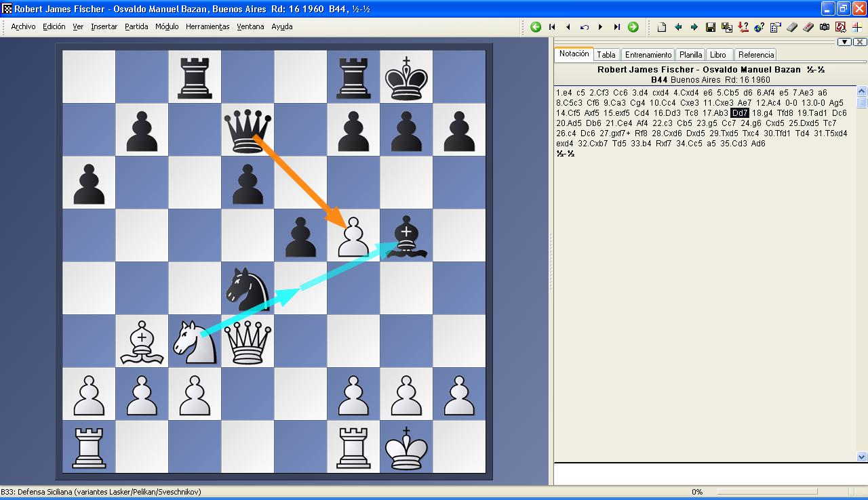Click the green next game arrow icon
Image resolution: width=868 pixels, height=500 pixels.
pyautogui.click(x=633, y=27)
